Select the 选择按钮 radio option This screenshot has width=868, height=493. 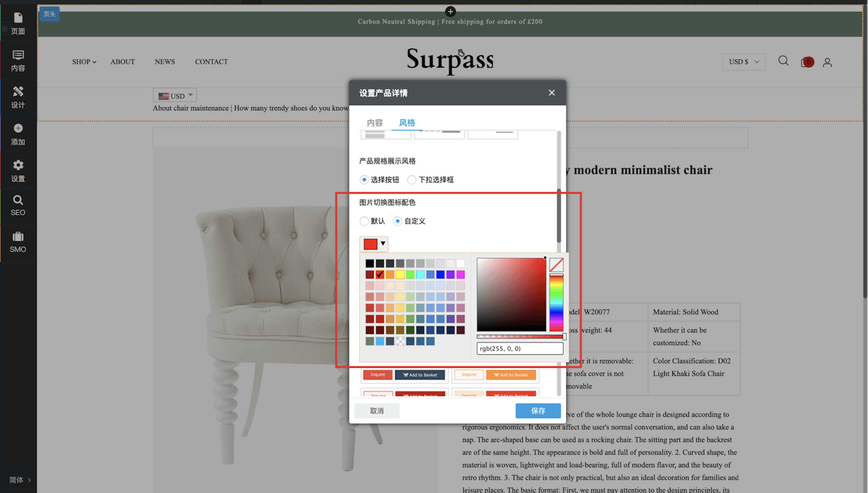[x=364, y=180]
